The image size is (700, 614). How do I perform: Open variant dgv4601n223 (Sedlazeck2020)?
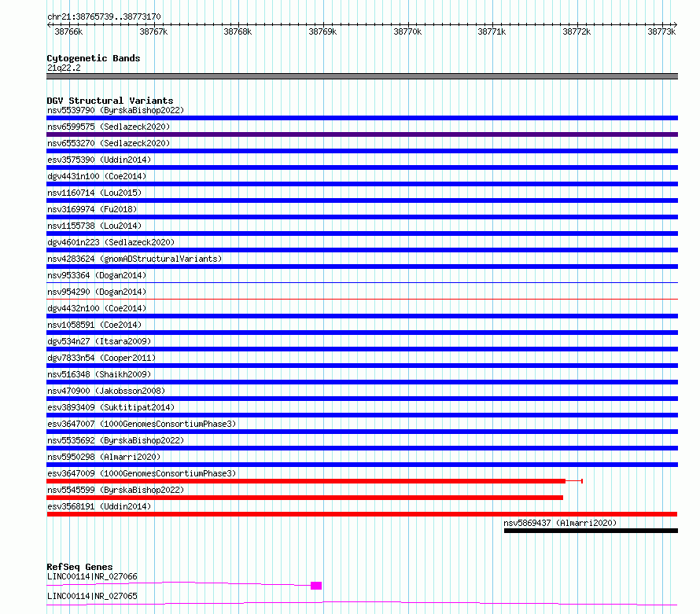111,242
